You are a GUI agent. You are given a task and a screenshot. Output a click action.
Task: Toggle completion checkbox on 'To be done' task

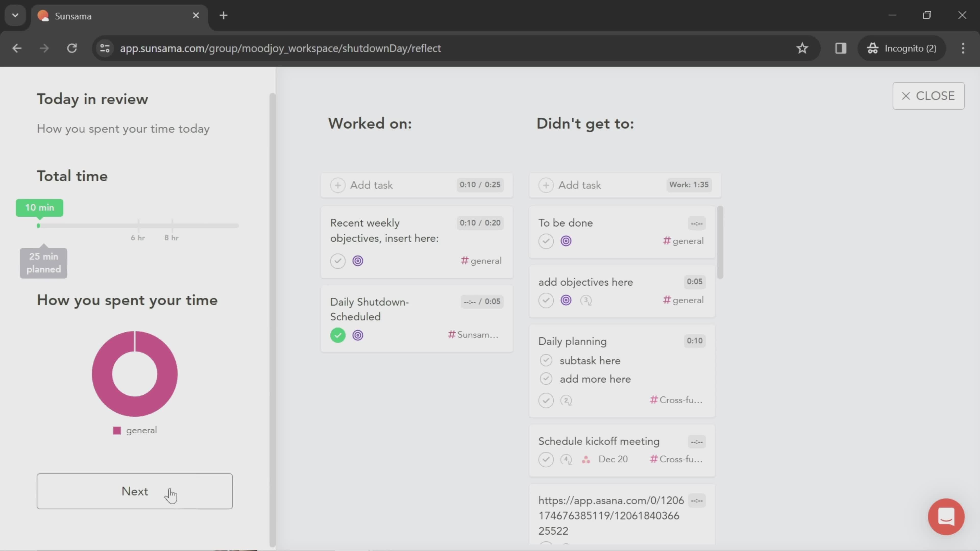coord(546,241)
